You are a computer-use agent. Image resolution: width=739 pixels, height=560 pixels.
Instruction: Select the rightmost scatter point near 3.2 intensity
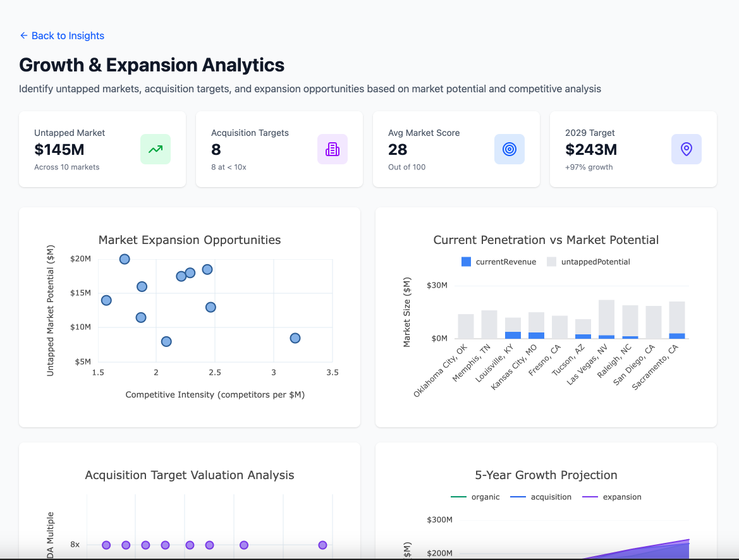click(295, 338)
